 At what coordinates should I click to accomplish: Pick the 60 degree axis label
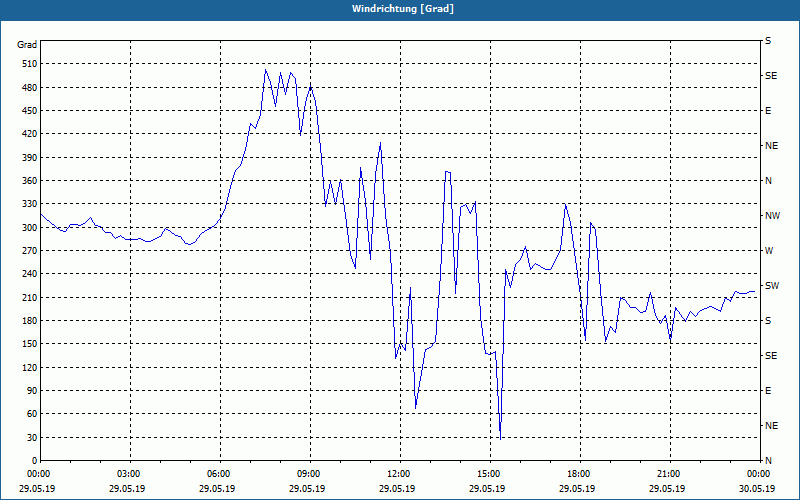32,413
